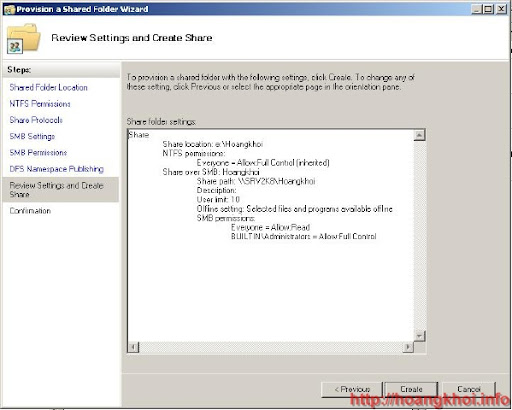The image size is (512, 410).
Task: Click the shared folder wizard header icon
Action: 23,38
